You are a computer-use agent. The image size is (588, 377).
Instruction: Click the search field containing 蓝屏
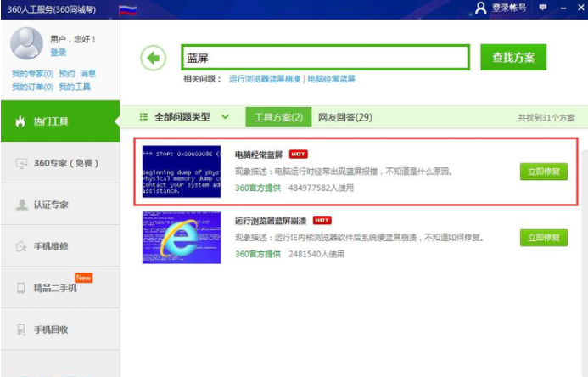point(324,58)
